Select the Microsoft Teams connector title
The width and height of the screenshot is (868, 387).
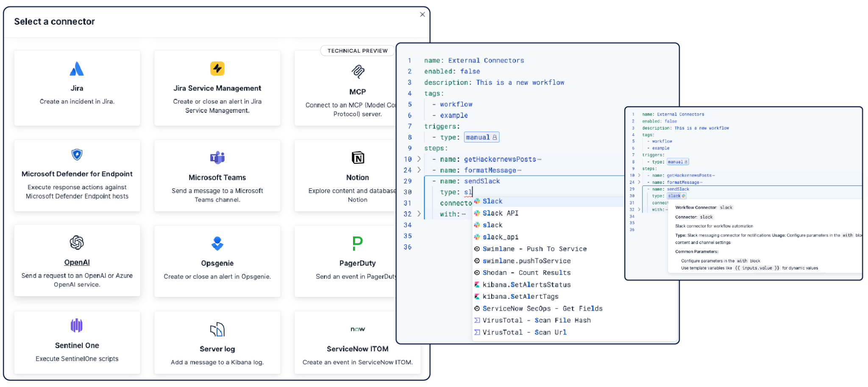[217, 177]
